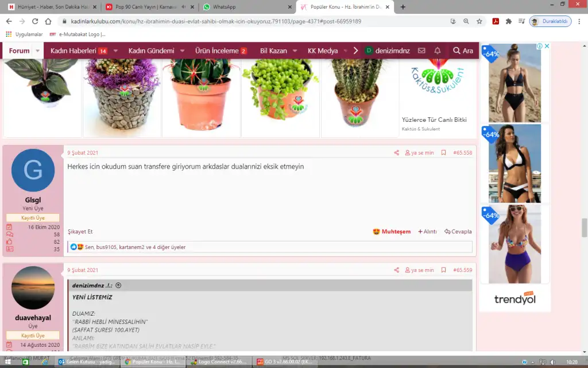Click the Şikayet Et link

click(80, 232)
